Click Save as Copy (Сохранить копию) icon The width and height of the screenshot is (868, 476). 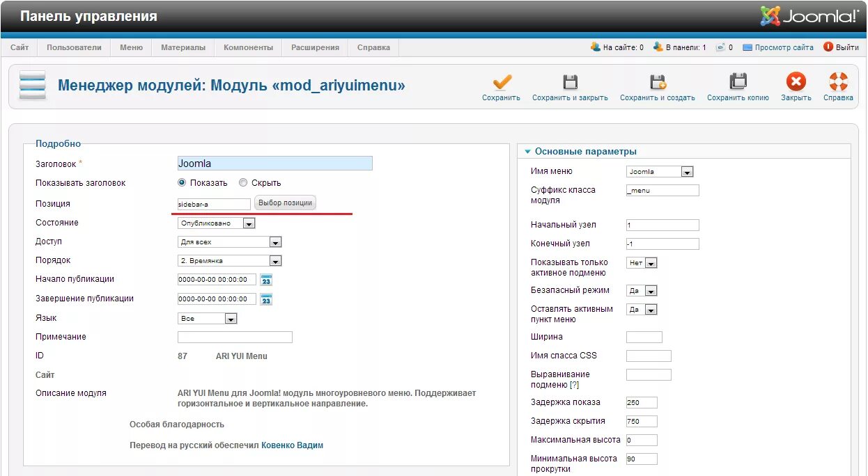[738, 81]
